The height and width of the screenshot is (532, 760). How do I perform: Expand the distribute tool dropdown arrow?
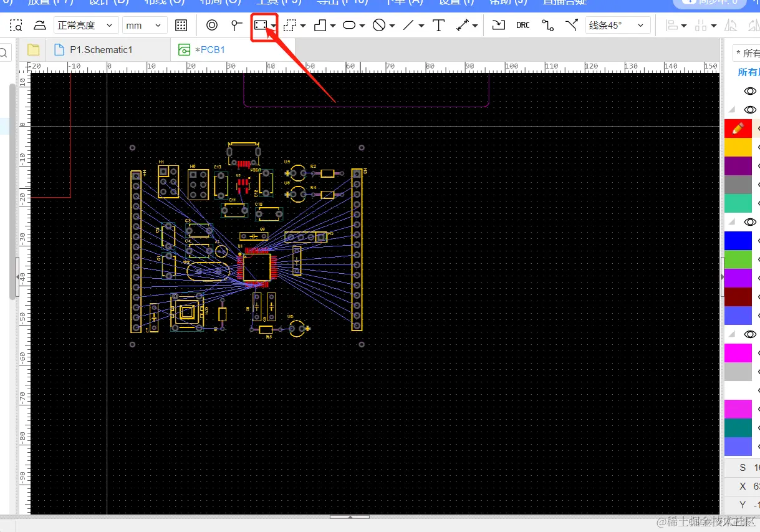713,26
